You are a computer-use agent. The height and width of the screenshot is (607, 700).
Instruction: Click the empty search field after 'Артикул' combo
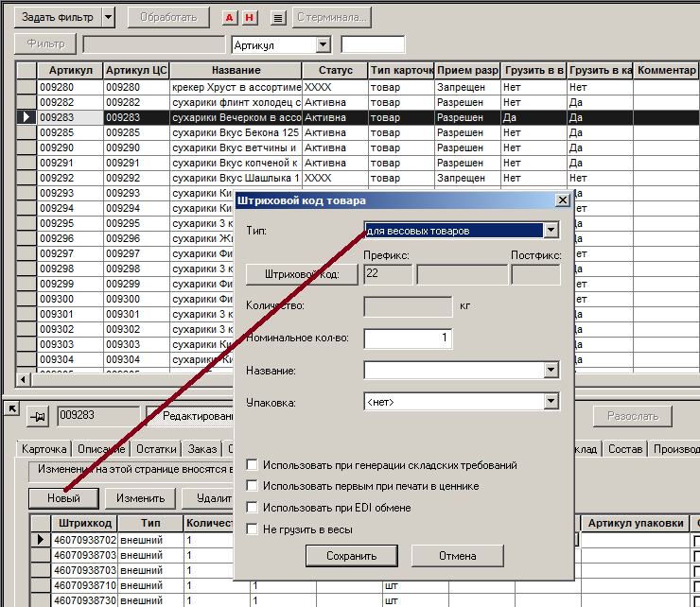[x=373, y=44]
